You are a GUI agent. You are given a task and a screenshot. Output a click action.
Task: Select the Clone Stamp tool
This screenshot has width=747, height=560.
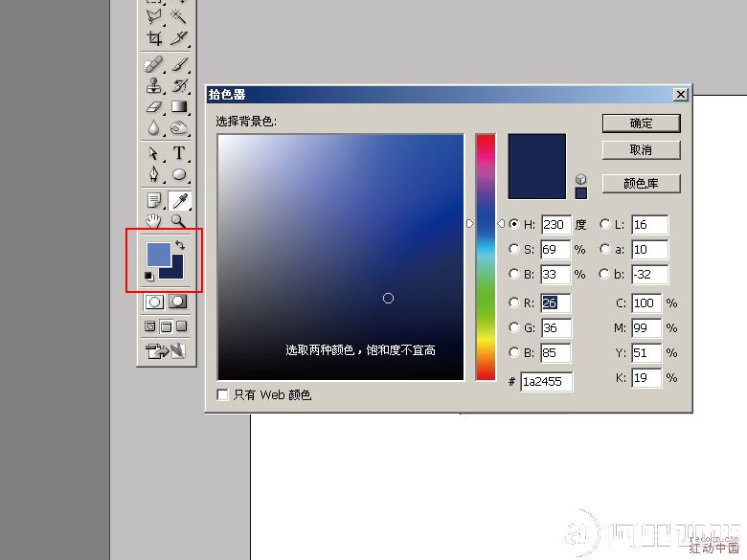click(153, 85)
